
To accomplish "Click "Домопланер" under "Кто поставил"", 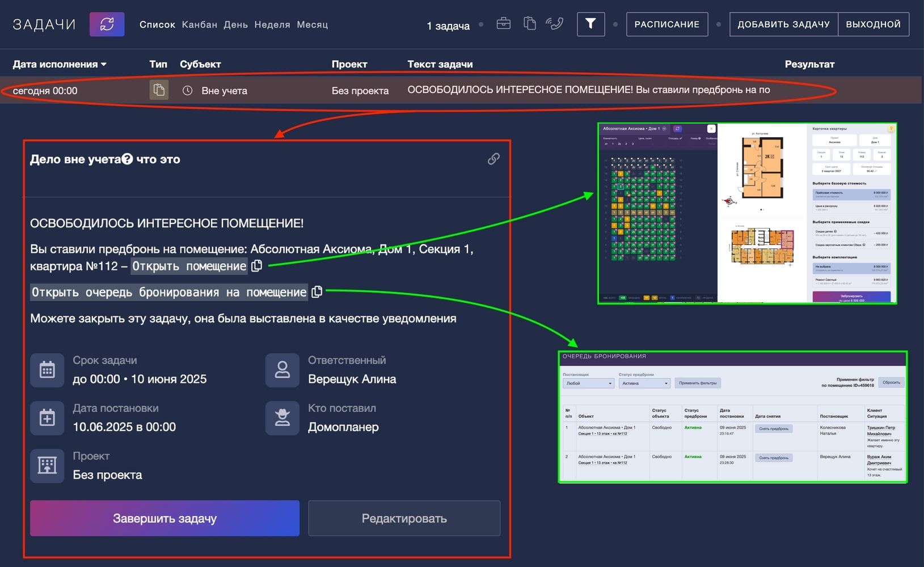I will pyautogui.click(x=343, y=427).
